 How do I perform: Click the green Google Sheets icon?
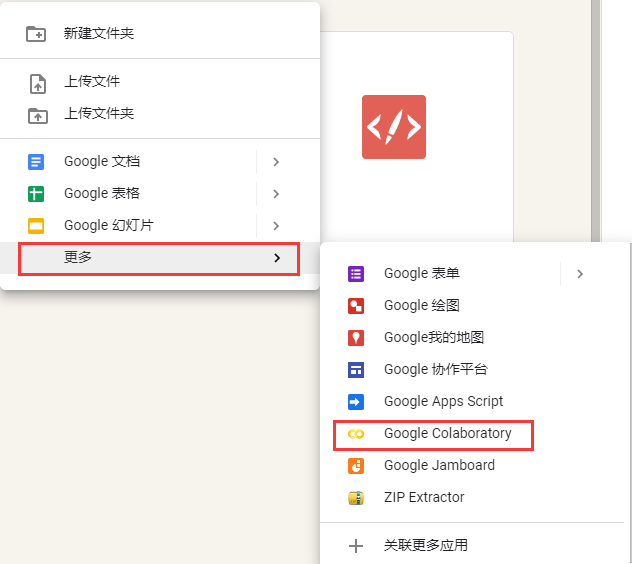[x=36, y=194]
